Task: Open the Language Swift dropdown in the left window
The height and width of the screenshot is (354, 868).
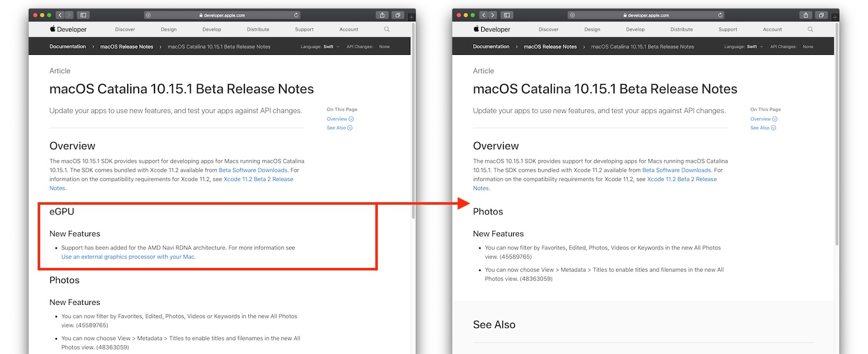Action: (x=331, y=47)
